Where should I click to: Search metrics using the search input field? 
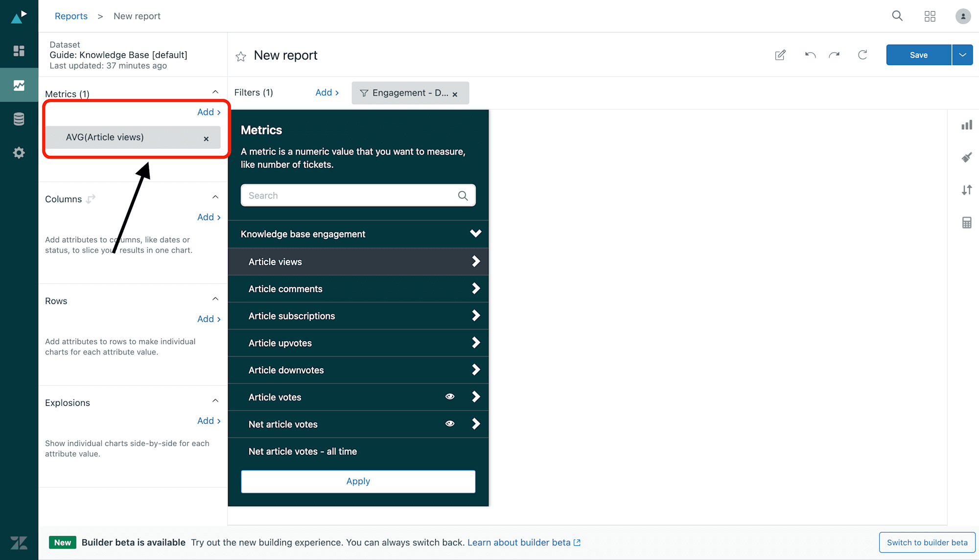pos(358,195)
